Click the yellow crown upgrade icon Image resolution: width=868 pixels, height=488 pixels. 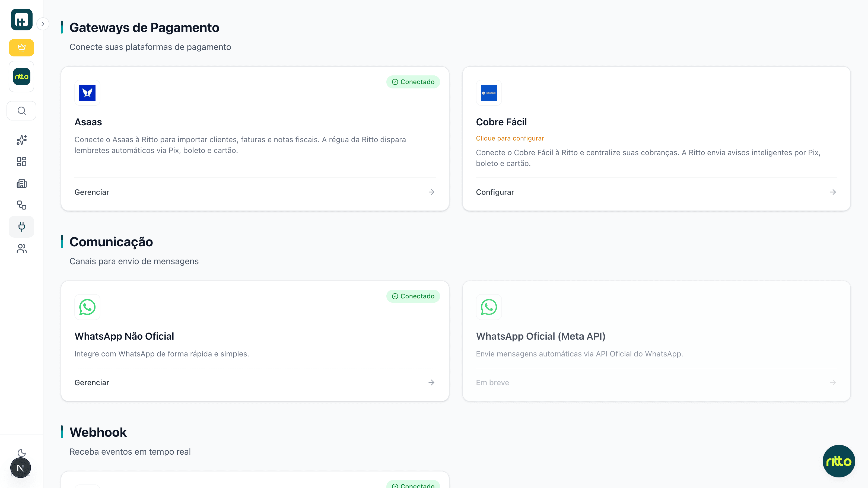[21, 47]
